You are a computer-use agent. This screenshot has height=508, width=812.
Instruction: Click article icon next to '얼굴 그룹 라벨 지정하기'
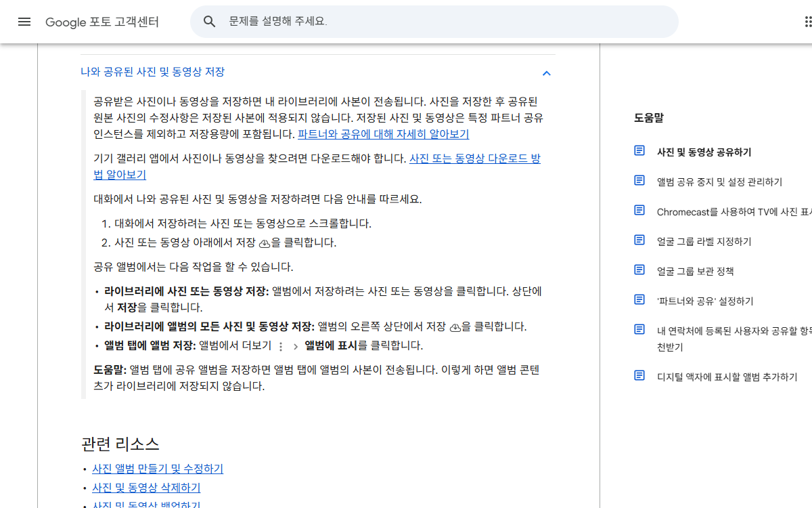coord(639,240)
